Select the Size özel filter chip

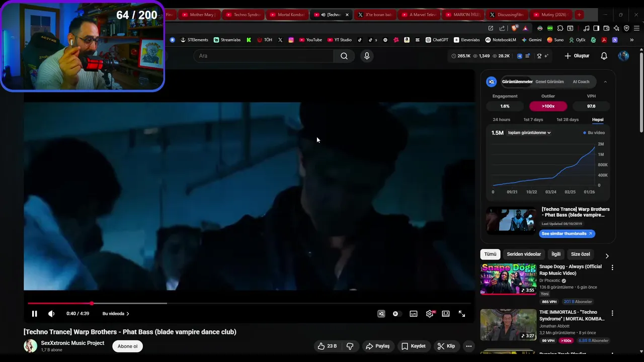click(580, 254)
